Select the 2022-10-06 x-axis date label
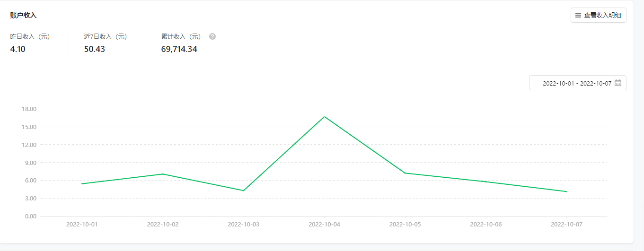This screenshot has width=644, height=251. [486, 224]
